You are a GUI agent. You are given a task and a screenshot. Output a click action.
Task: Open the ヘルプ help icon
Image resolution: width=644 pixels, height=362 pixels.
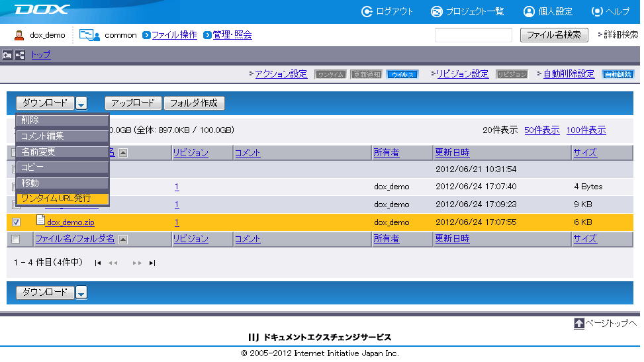click(x=597, y=11)
